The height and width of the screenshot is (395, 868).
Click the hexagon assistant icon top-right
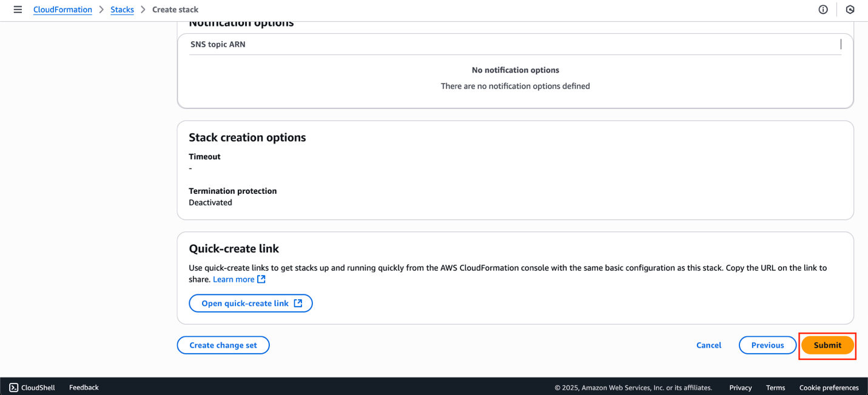[850, 10]
